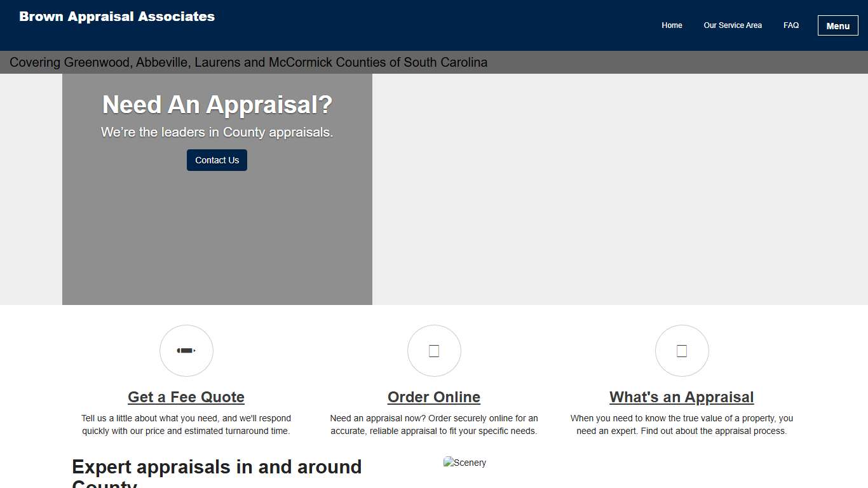The height and width of the screenshot is (488, 868).
Task: Follow the Get a Fee Quote link
Action: click(186, 396)
